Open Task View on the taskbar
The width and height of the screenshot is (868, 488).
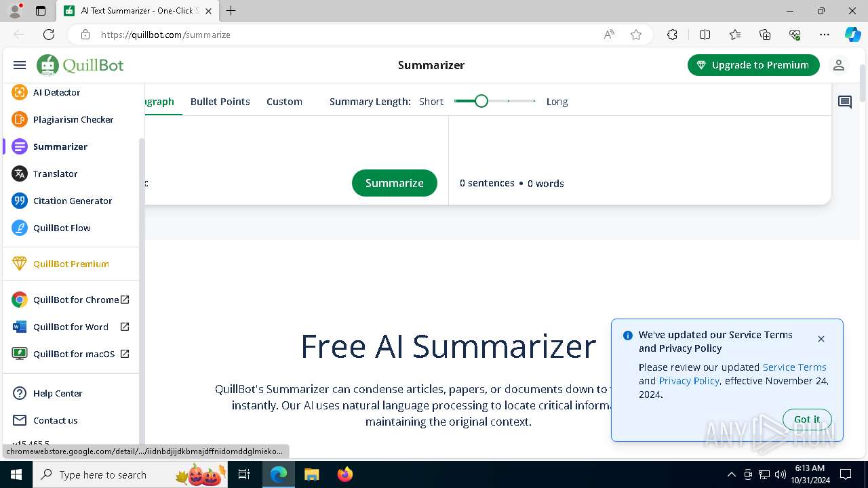click(245, 474)
